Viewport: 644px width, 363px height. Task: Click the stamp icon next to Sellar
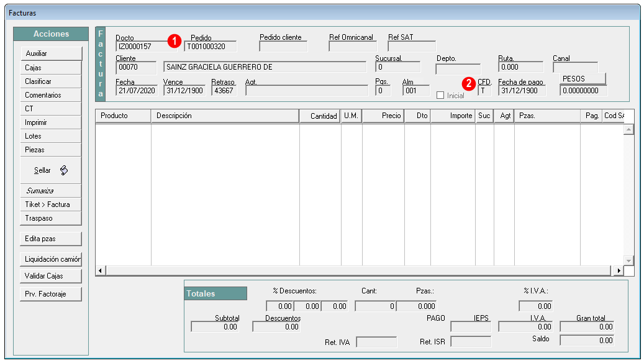[x=65, y=169]
